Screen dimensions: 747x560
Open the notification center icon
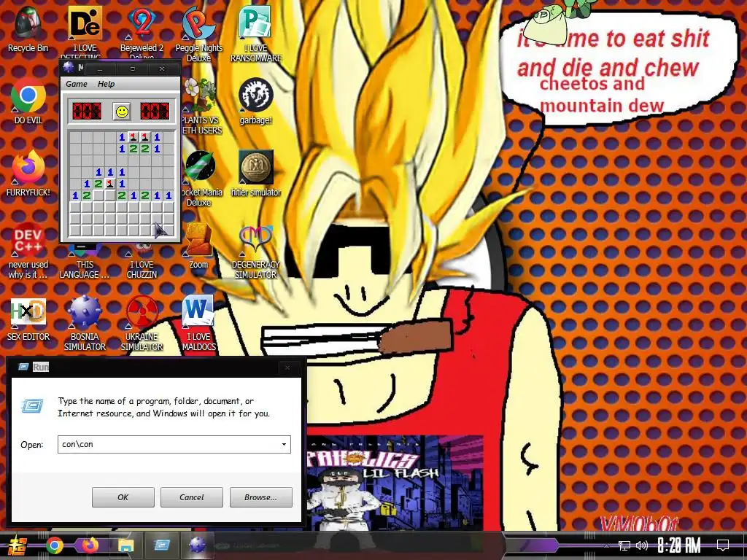pos(723,545)
